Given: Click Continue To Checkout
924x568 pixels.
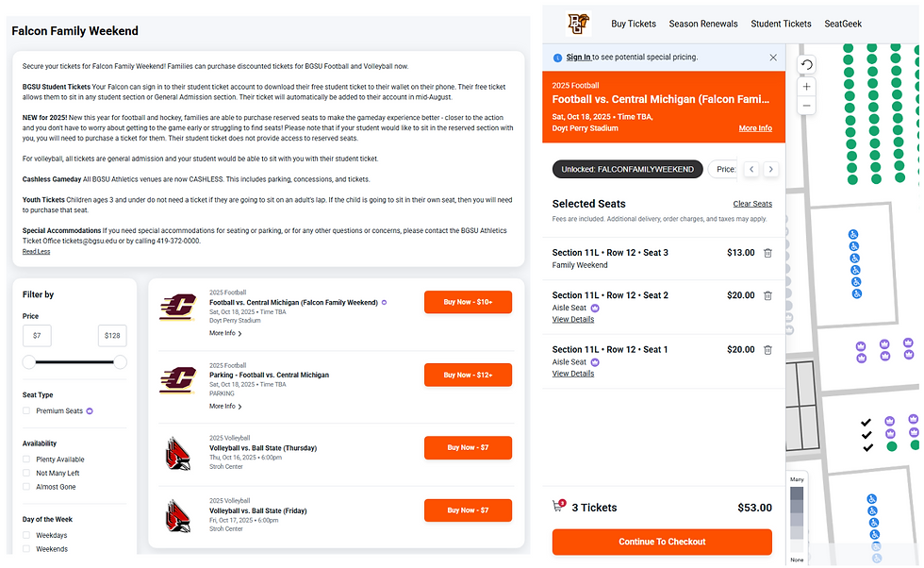Looking at the screenshot, I should [662, 542].
